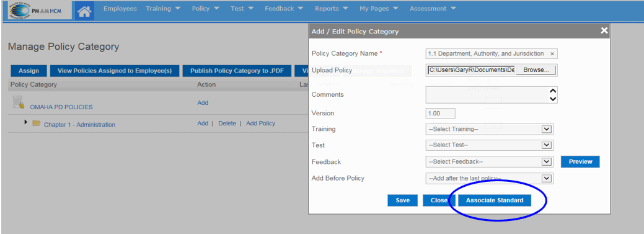Click Add link for Chapter 1
This screenshot has height=234, width=644.
click(x=203, y=124)
